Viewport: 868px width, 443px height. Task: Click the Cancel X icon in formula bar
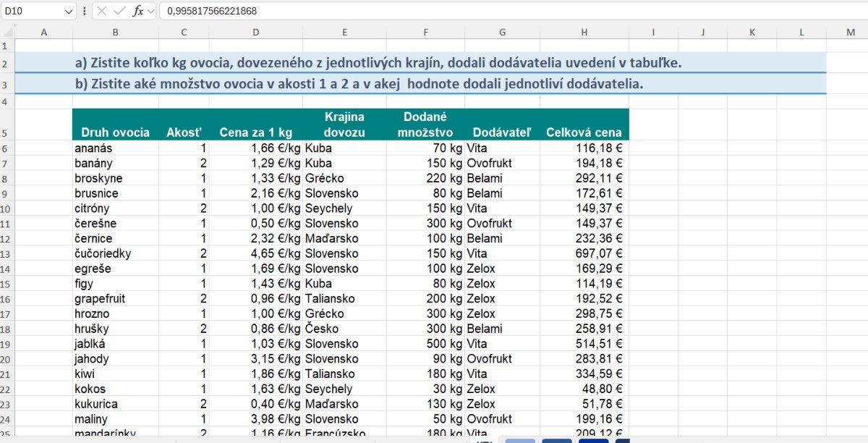pyautogui.click(x=102, y=11)
